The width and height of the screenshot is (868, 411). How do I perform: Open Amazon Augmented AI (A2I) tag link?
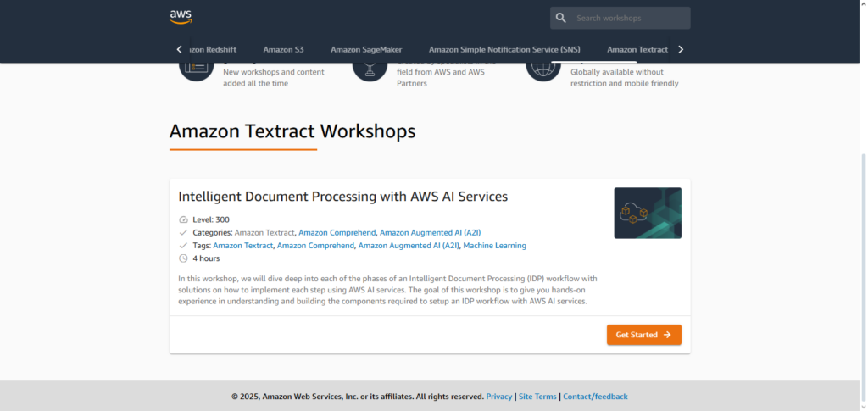(x=409, y=246)
